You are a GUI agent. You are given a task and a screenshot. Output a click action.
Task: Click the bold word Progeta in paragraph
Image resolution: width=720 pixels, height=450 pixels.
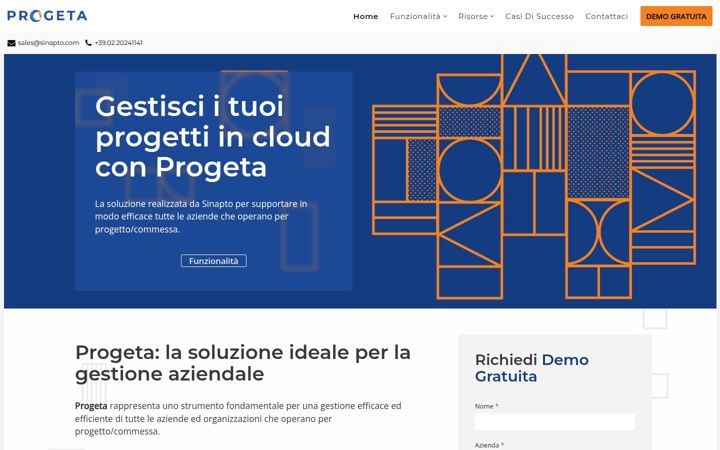click(x=91, y=406)
